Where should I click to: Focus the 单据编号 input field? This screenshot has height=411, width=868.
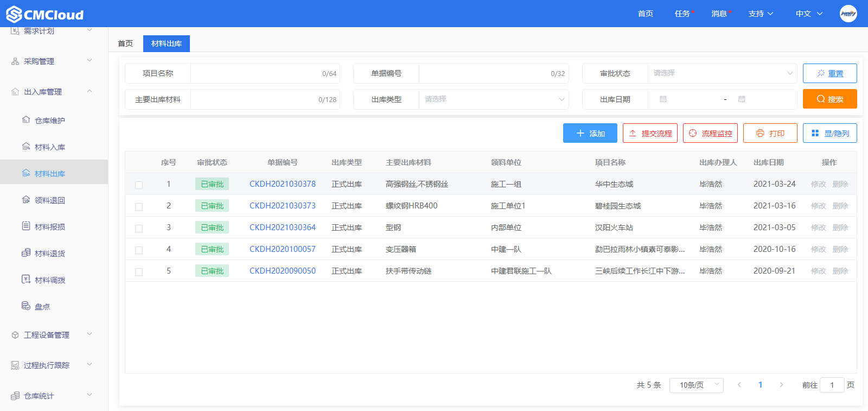(494, 73)
